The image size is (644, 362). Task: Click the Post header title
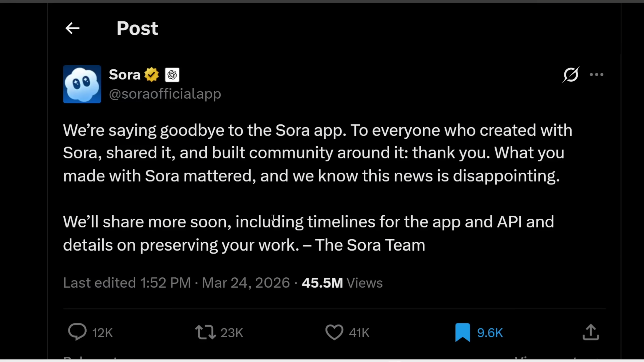coord(137,28)
